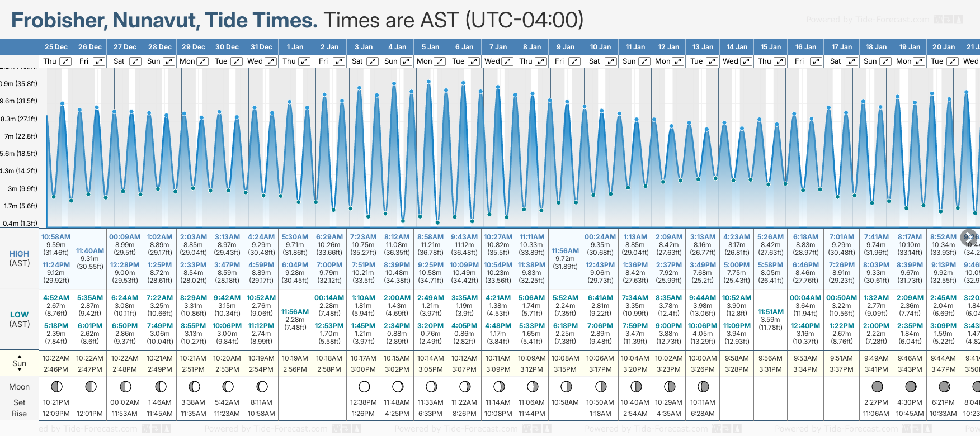Expand the Sat 27 Dec day view

pyautogui.click(x=135, y=61)
